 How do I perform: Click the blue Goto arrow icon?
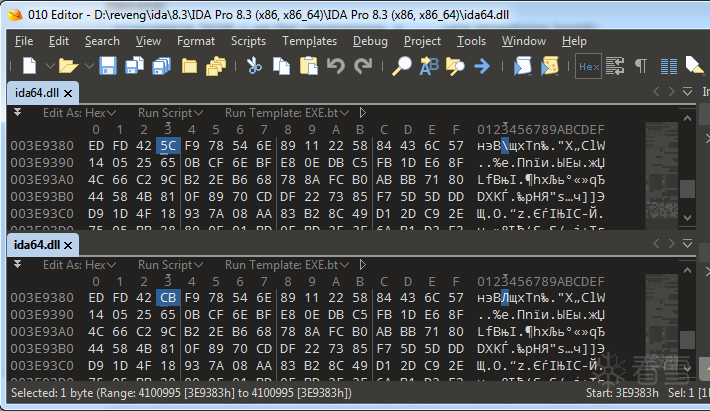pyautogui.click(x=482, y=66)
